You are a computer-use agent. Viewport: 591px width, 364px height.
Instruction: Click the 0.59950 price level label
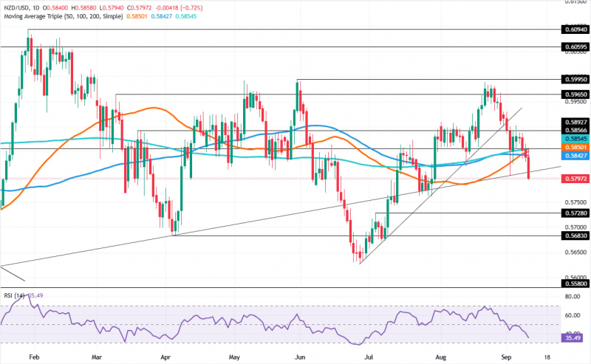575,80
